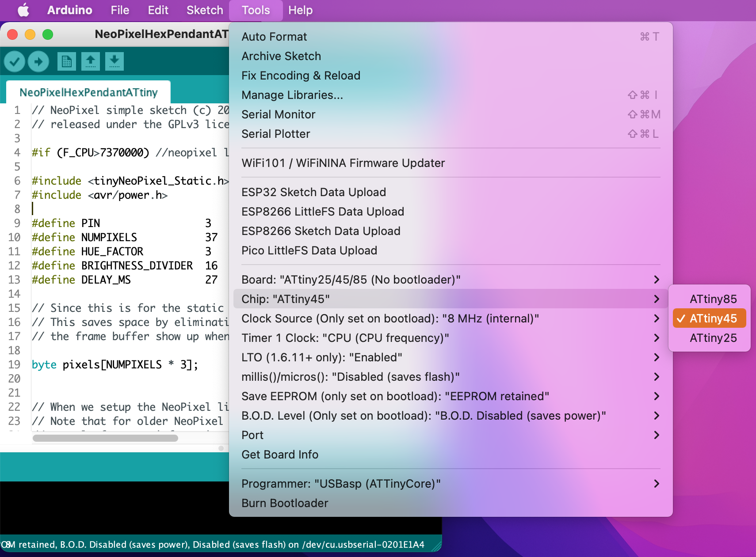Screen dimensions: 756x557
Task: Select the NeoPixelHexPendantATtiny sketch tab
Action: point(88,92)
